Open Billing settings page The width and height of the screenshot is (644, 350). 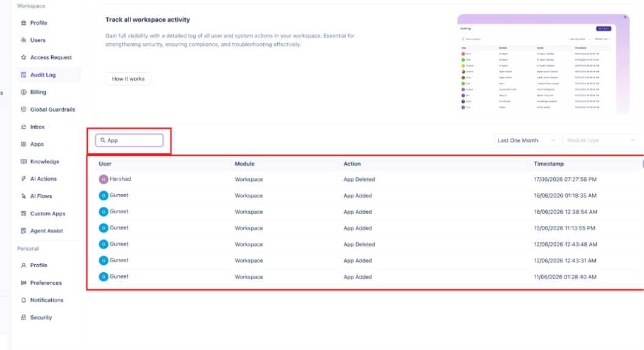(x=49, y=93)
